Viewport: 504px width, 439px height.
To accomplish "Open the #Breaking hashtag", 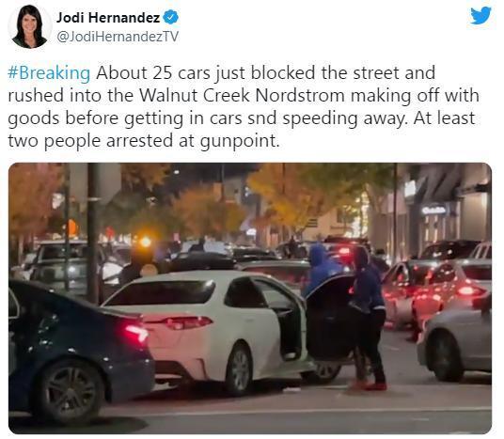I will point(49,73).
